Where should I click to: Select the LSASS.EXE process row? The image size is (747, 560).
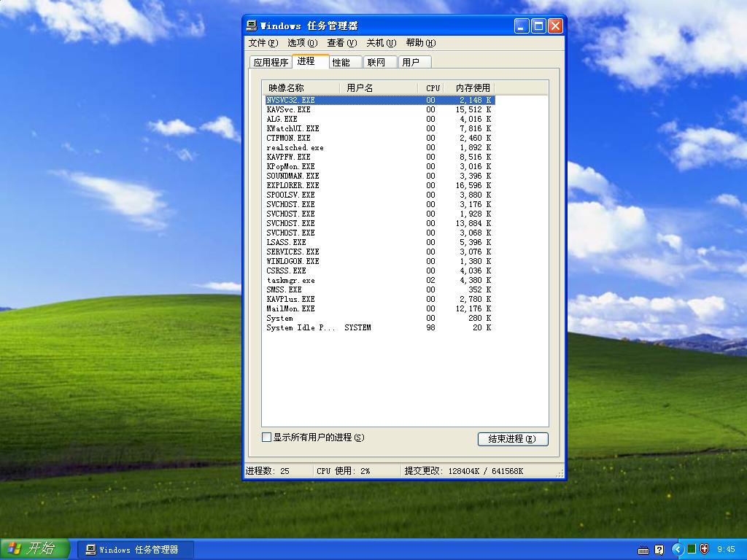click(x=380, y=242)
